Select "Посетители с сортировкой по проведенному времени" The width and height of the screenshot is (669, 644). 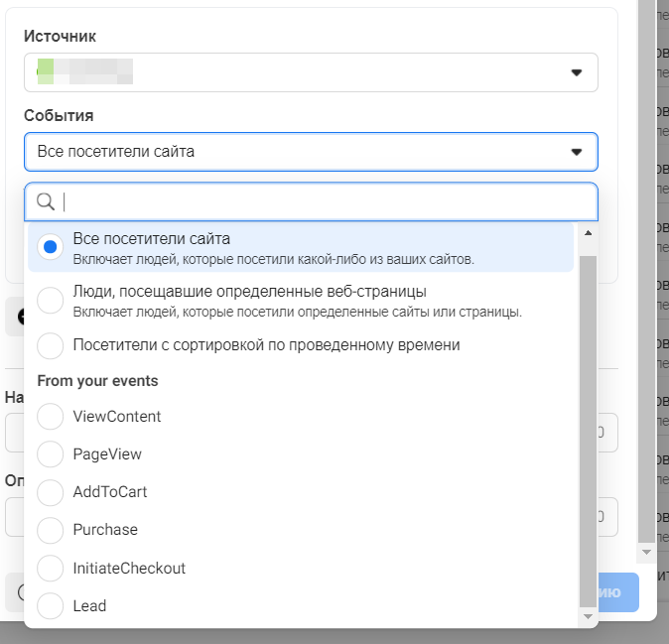[51, 345]
